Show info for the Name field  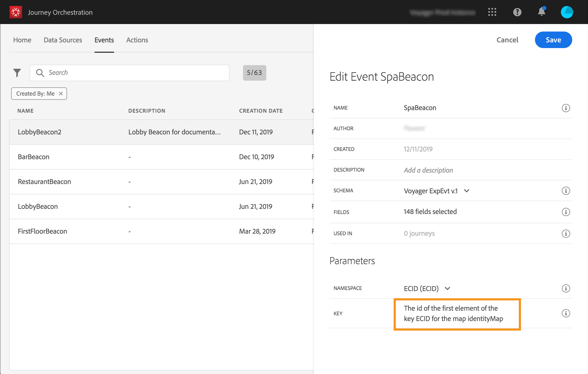[566, 108]
